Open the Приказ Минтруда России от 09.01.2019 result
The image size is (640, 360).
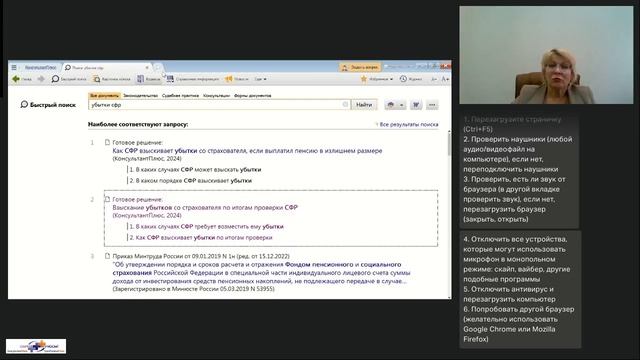point(261,273)
